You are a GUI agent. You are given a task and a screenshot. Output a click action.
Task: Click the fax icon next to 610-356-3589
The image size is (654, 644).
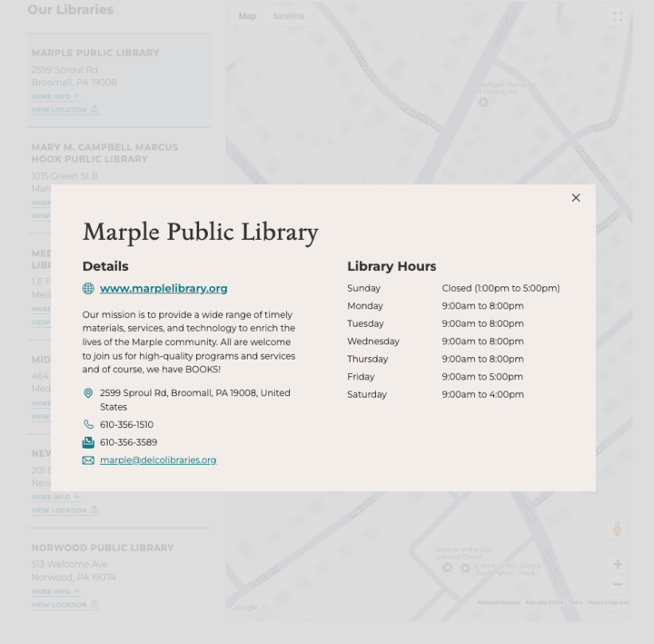tap(88, 442)
